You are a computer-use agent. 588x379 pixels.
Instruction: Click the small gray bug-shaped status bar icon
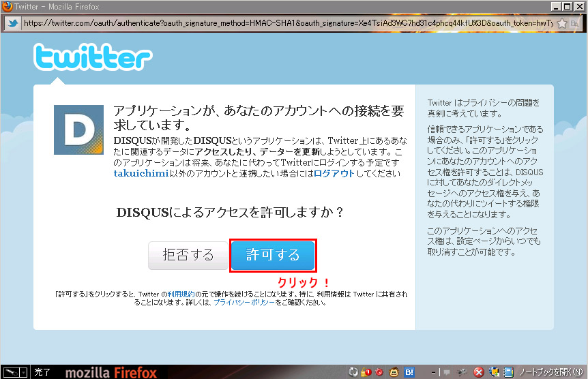pyautogui.click(x=462, y=372)
